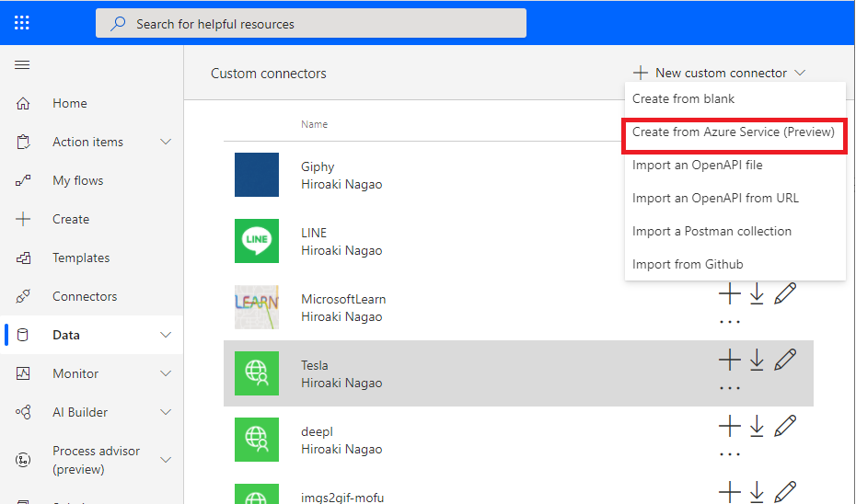The width and height of the screenshot is (856, 504).
Task: Expand the Monitor chevron
Action: point(166,373)
